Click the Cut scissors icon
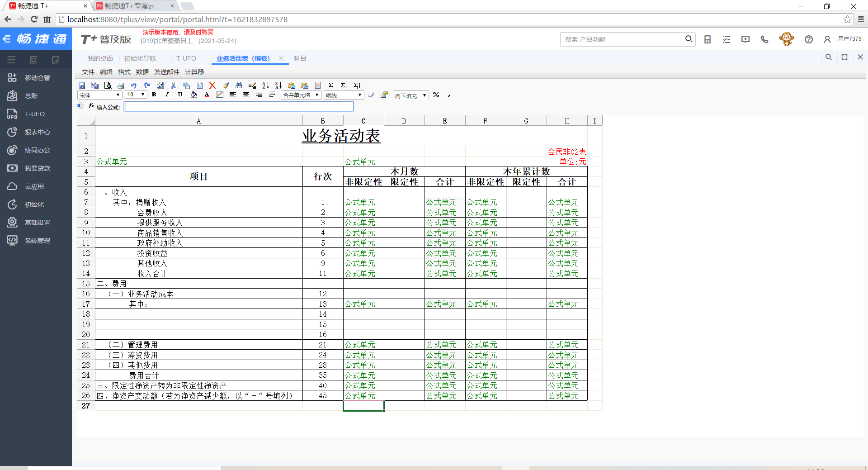 click(x=173, y=85)
